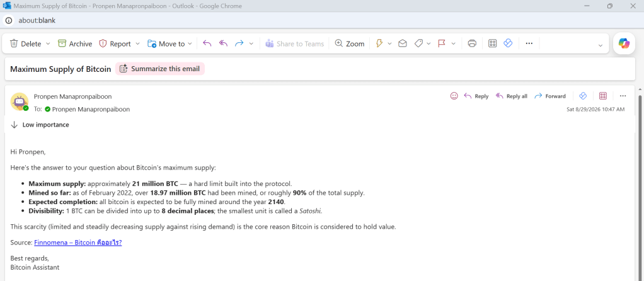Click the scrollbar up arrow
The height and width of the screenshot is (281, 644).
640,89
